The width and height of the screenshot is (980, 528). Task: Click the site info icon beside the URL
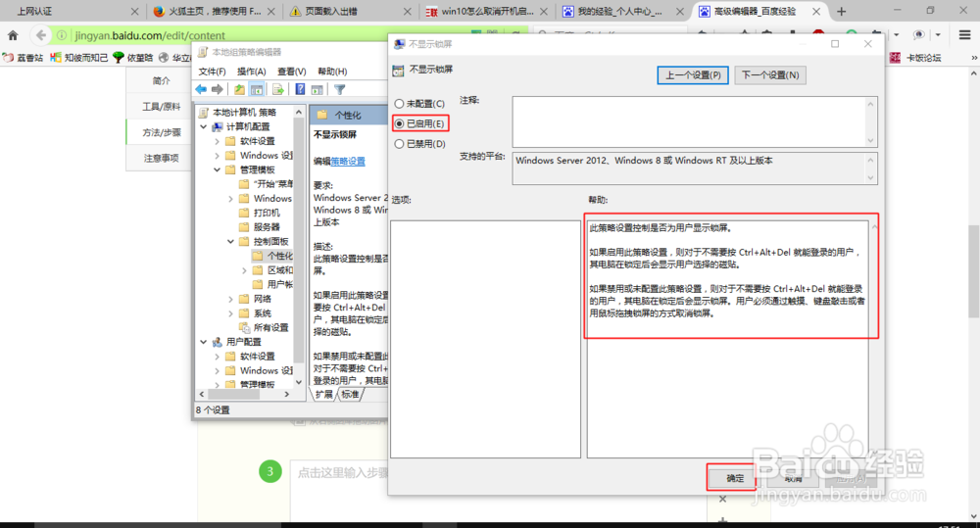pos(62,35)
